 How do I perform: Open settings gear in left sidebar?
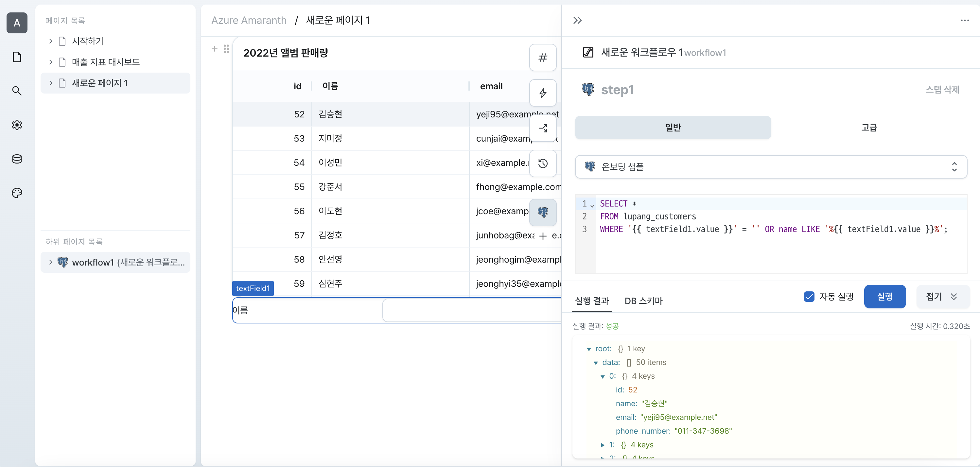coord(17,125)
